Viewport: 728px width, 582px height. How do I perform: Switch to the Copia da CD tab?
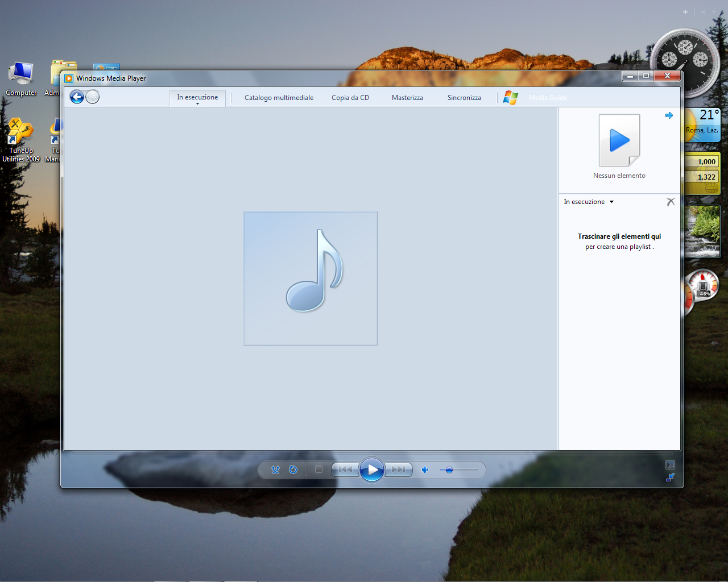click(x=350, y=98)
